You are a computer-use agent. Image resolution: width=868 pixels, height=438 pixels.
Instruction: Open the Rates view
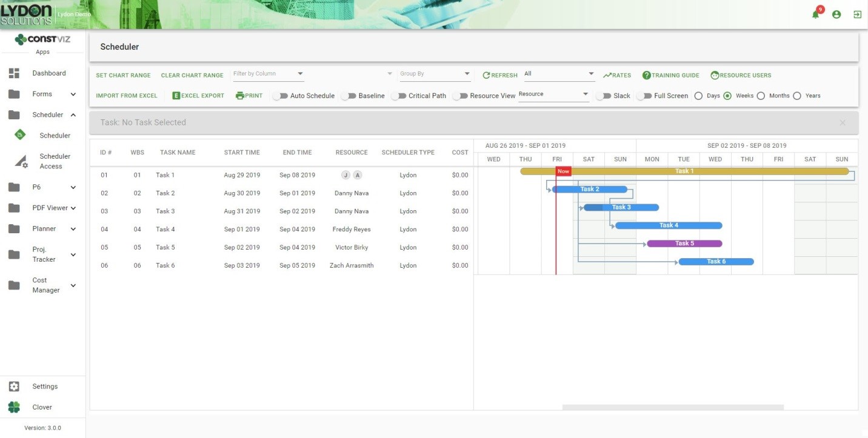point(616,75)
